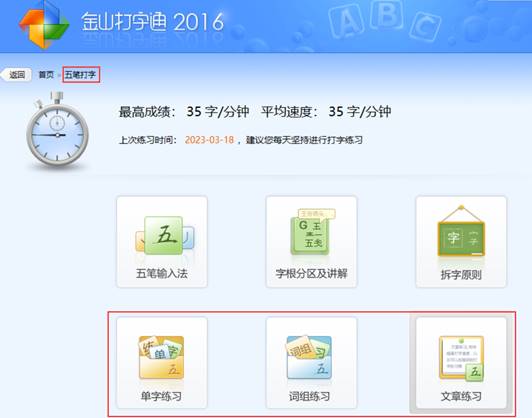This screenshot has height=418, width=532.
Task: Select the 五笔打字 breadcrumb item
Action: click(x=81, y=75)
